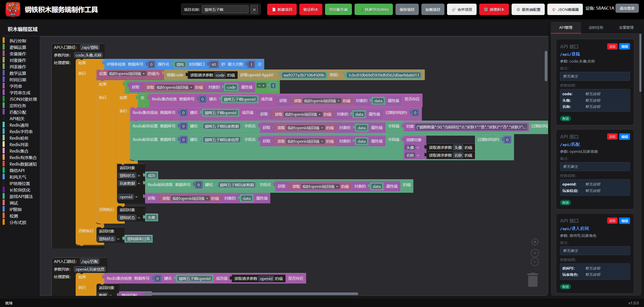
Task: Click the 验证积木 button
Action: point(310,10)
